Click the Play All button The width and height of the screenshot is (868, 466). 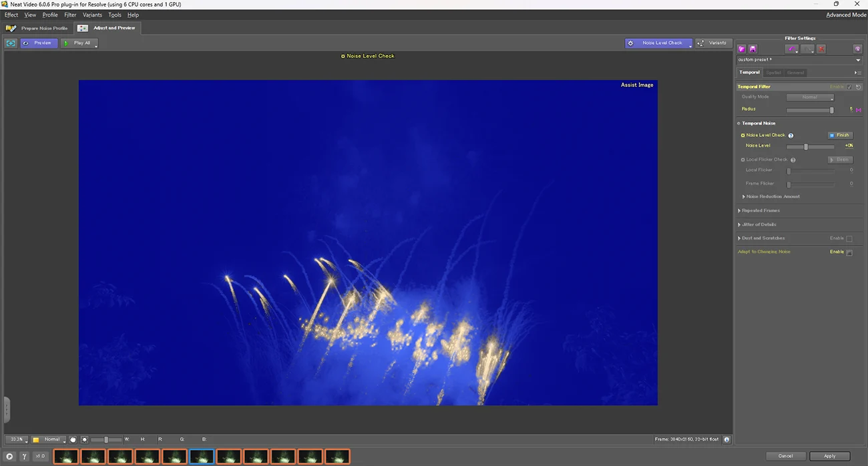(x=79, y=43)
